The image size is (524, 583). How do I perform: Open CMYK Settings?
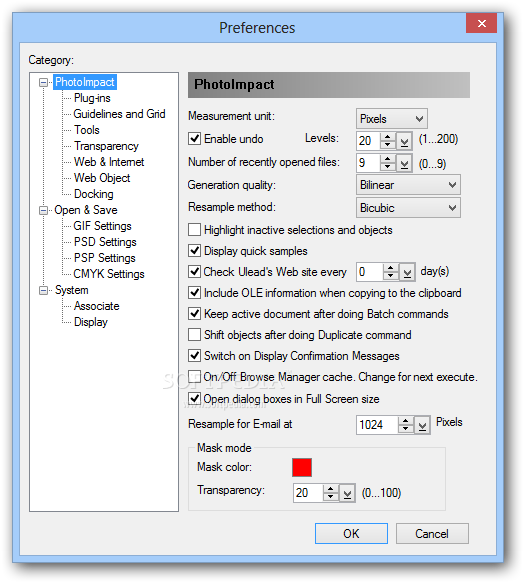[109, 274]
